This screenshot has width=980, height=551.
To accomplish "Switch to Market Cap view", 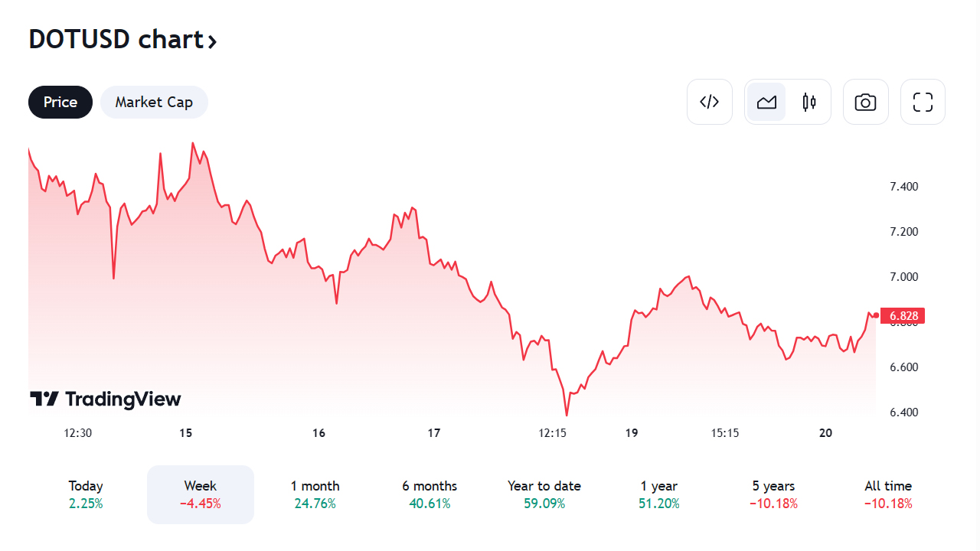I will pyautogui.click(x=154, y=102).
